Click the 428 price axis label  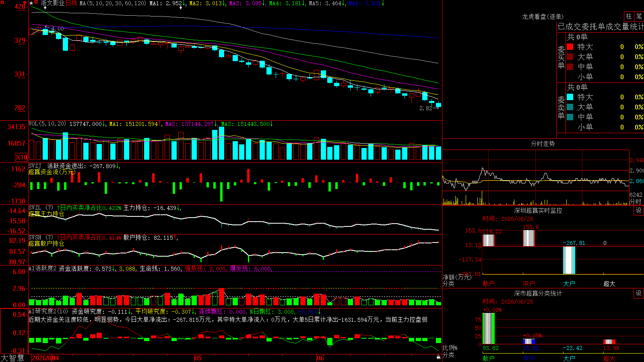[20, 7]
